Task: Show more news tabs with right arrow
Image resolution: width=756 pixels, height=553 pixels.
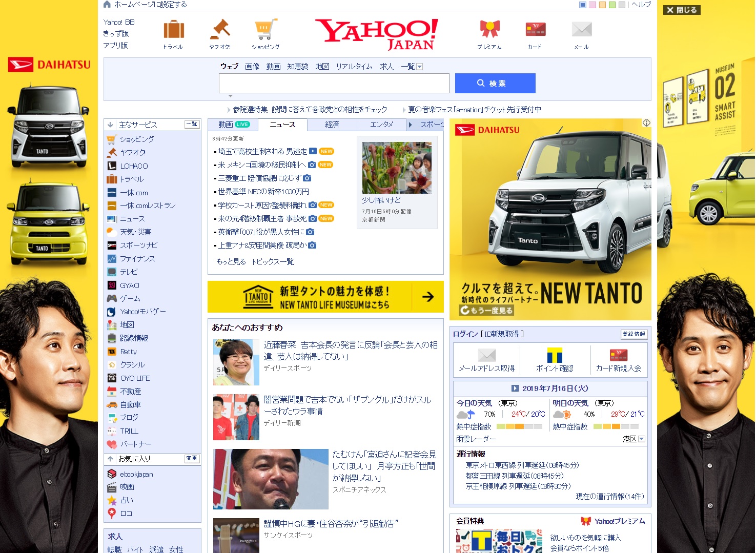Action: [x=411, y=125]
